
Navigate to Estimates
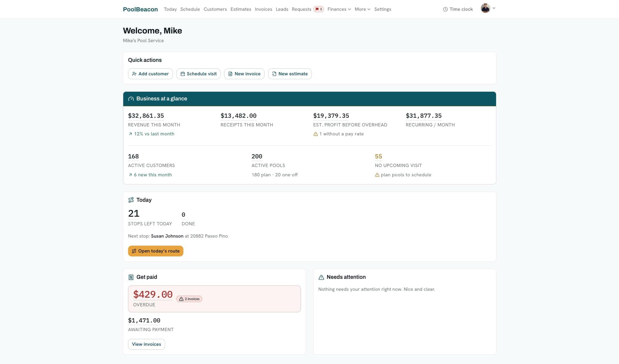tap(241, 9)
